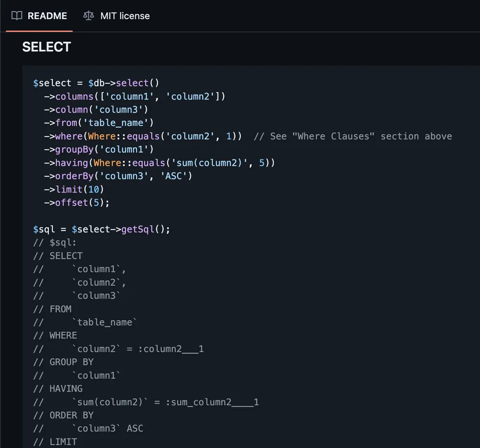Screen dimensions: 480x448
Task: Click the columns method call in code
Action: pos(74,96)
